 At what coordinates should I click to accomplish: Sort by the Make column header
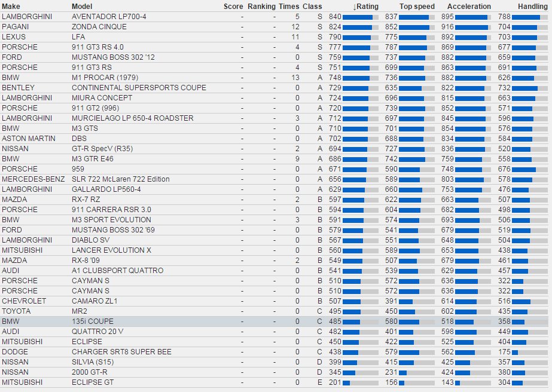11,7
